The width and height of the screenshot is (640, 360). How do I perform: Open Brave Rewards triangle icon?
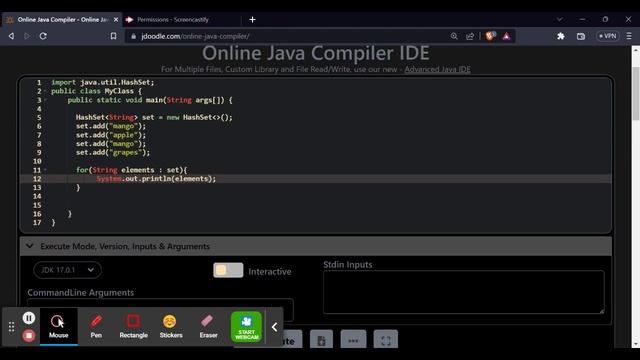point(506,36)
